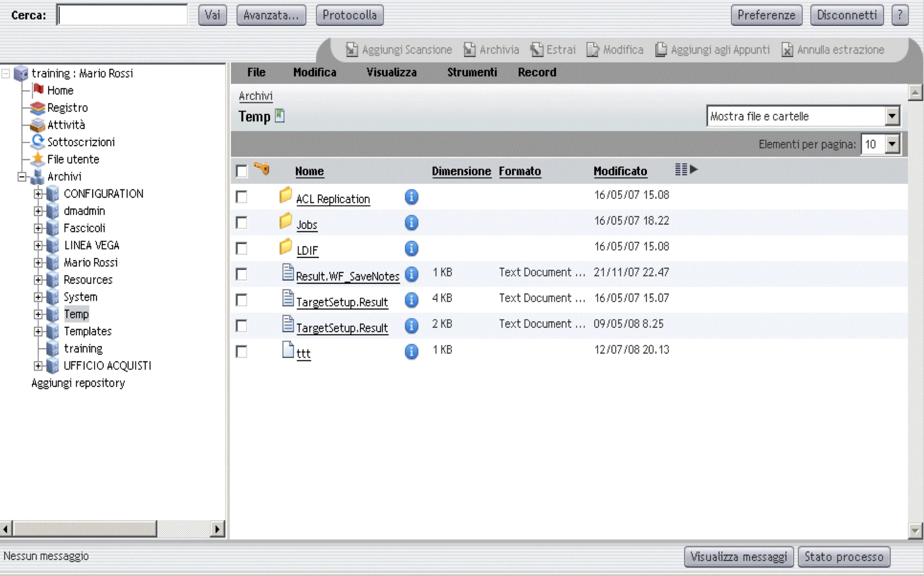Image resolution: width=924 pixels, height=576 pixels.
Task: Tick the checkbox for LDIF folder
Action: [x=242, y=249]
